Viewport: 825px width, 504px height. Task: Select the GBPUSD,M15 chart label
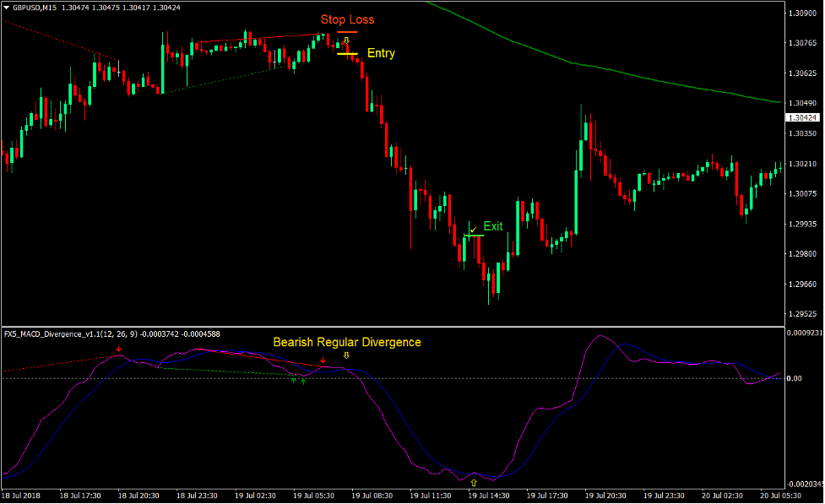coord(37,8)
